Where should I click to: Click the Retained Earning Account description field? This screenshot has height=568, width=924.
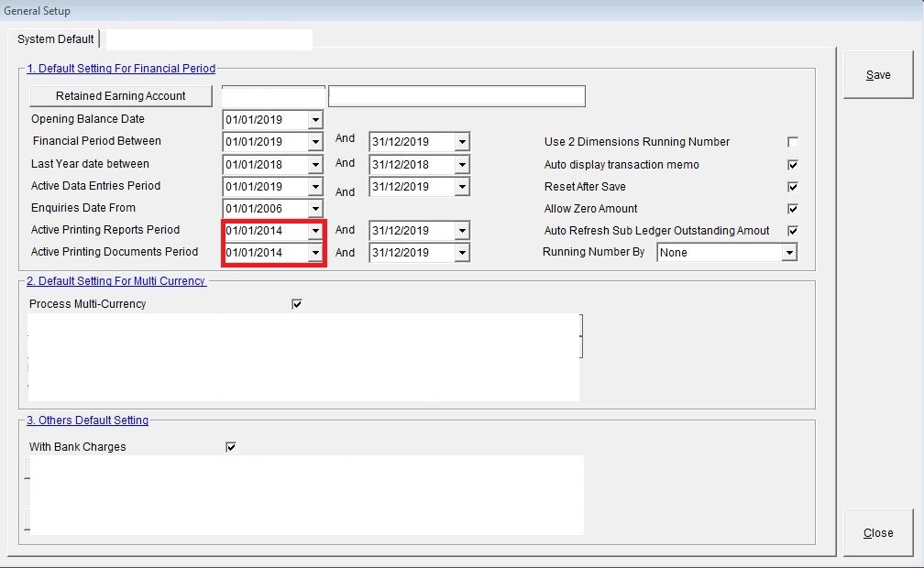456,96
